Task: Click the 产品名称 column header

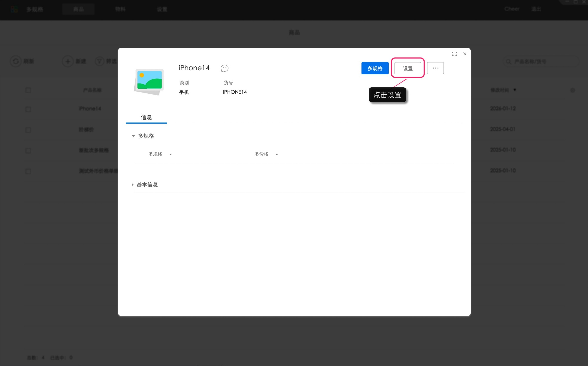Action: pyautogui.click(x=92, y=90)
